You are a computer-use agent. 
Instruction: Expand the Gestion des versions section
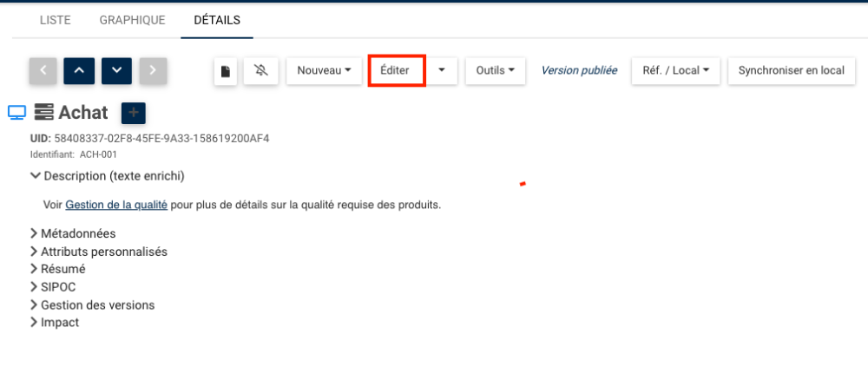coord(93,305)
